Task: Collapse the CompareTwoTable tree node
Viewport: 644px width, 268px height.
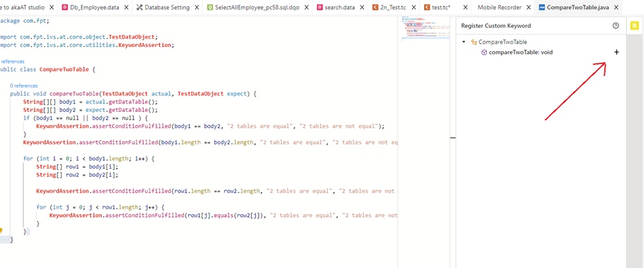Action: (x=463, y=42)
